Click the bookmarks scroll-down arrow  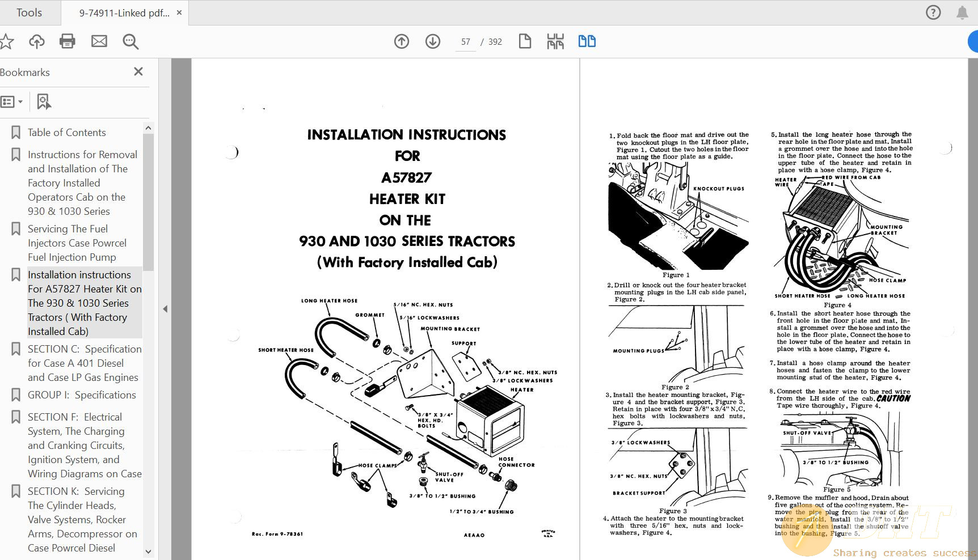(148, 551)
